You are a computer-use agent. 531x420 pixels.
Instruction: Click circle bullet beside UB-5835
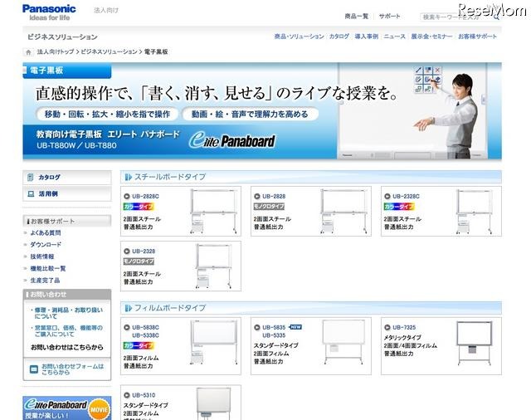(257, 327)
